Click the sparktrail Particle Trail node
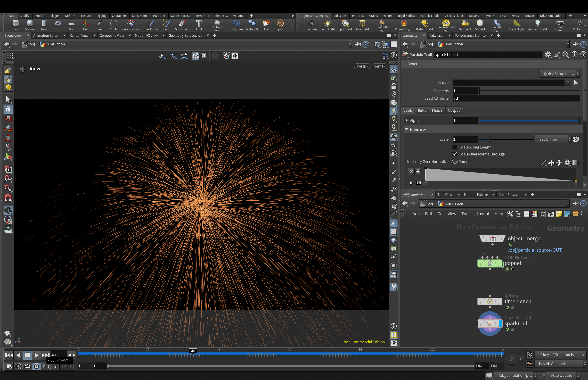 (489, 324)
